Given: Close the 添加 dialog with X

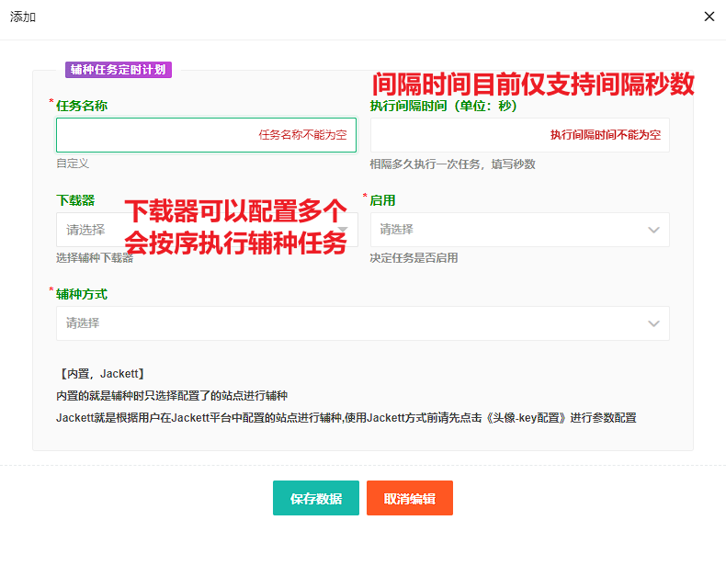Looking at the screenshot, I should coord(709,17).
